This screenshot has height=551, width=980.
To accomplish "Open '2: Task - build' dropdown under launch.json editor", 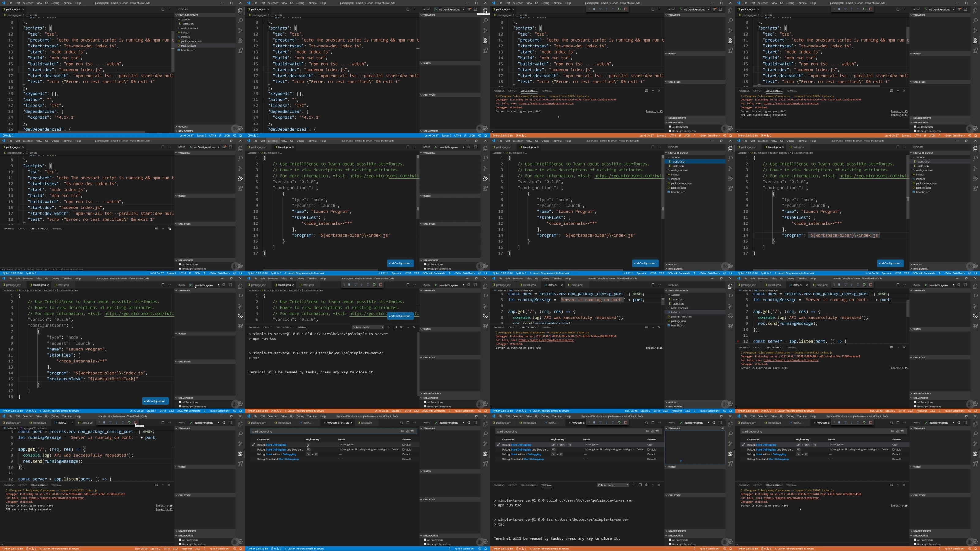I will (368, 328).
